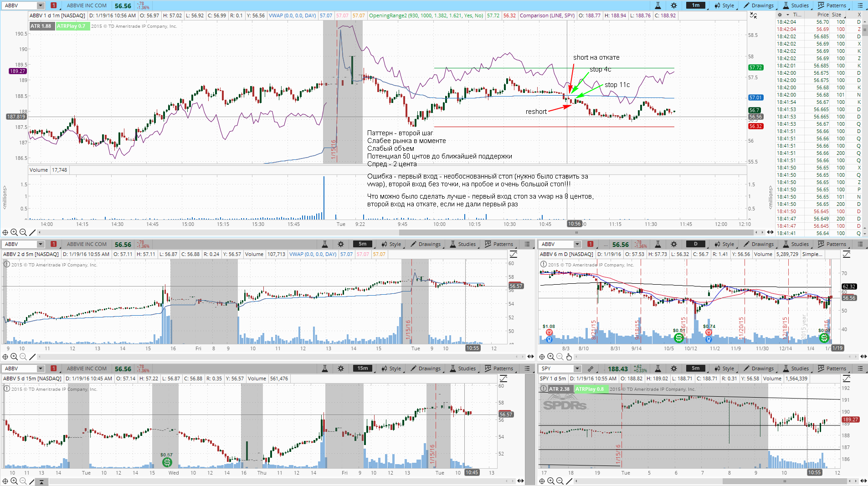Open Style menu in top chart toolbar
Viewport: 868px width, 486px height.
coord(724,5)
